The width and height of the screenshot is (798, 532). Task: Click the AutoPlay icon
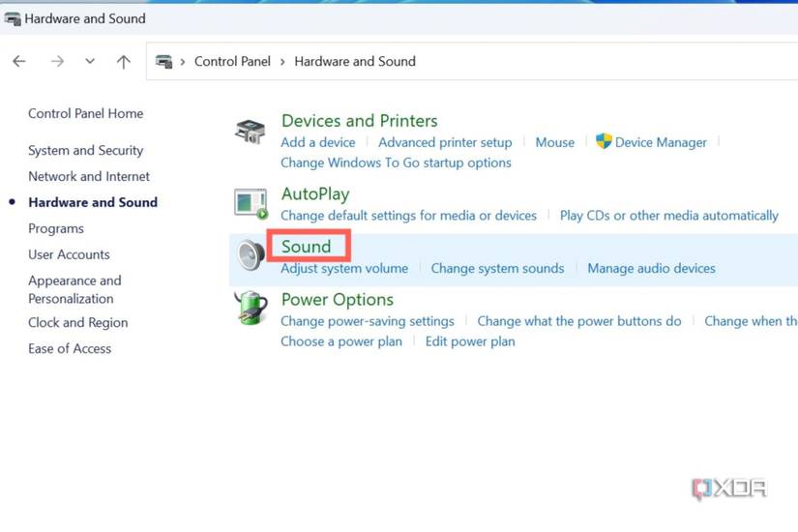[x=251, y=204]
